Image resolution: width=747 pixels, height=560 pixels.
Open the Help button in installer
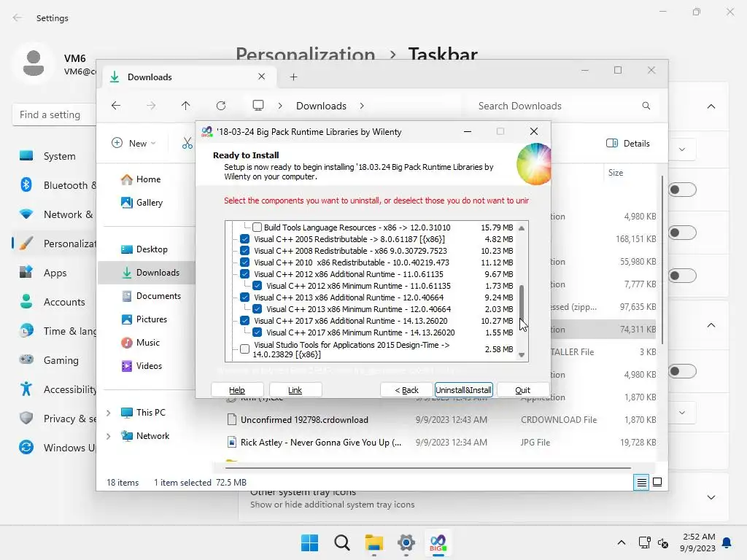click(237, 390)
